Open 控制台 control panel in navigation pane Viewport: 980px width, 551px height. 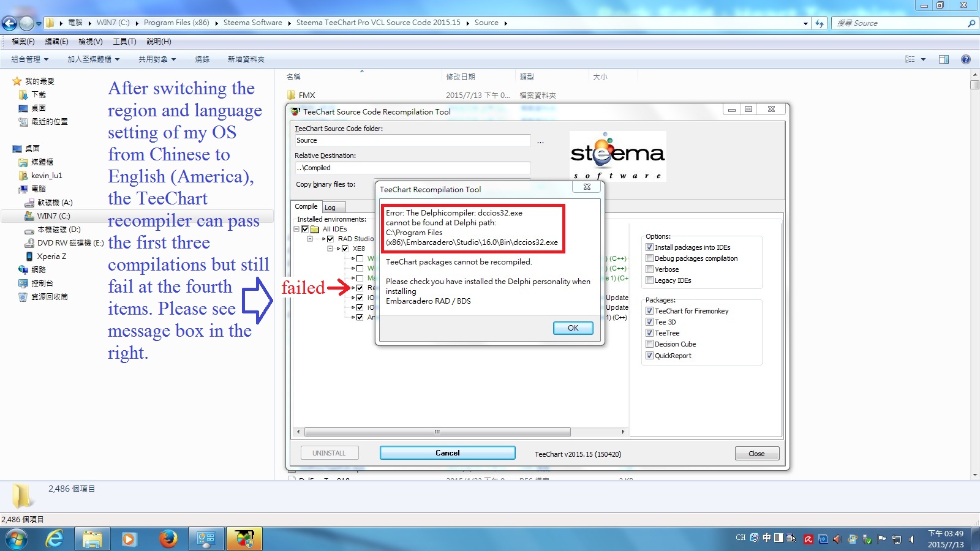point(42,283)
